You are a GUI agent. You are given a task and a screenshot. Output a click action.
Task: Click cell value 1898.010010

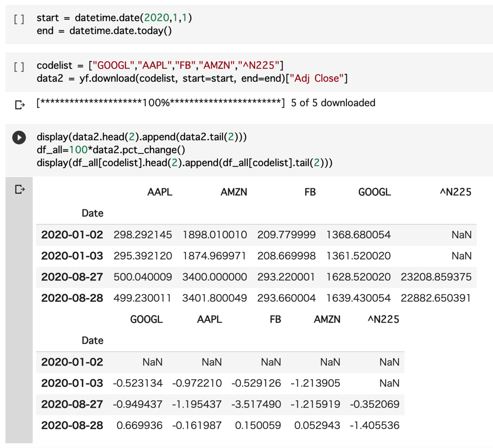tap(215, 235)
